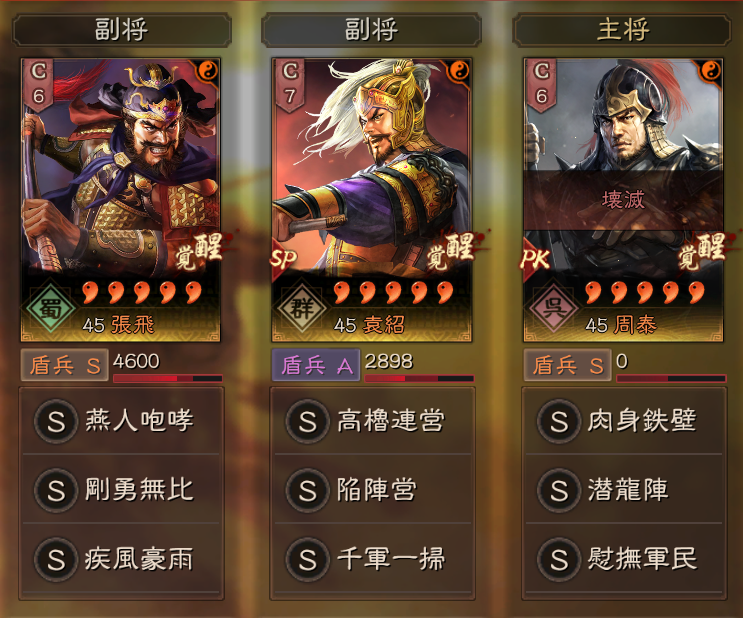Click 張飛's troop strength bar showing 4600

click(x=168, y=378)
